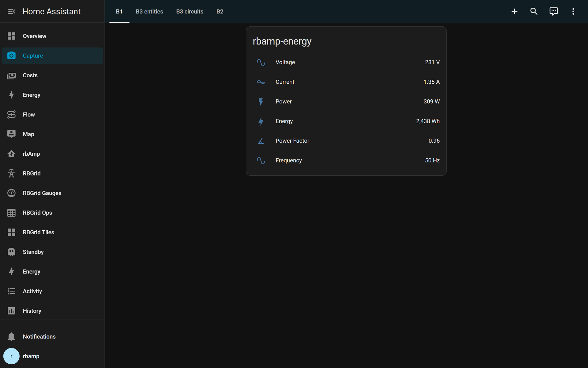The width and height of the screenshot is (588, 368).
Task: Open the RBGrid sidebar item
Action: tap(52, 174)
